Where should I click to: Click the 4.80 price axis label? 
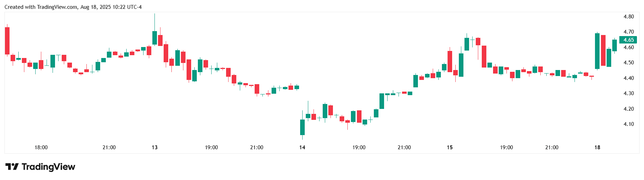[628, 17]
